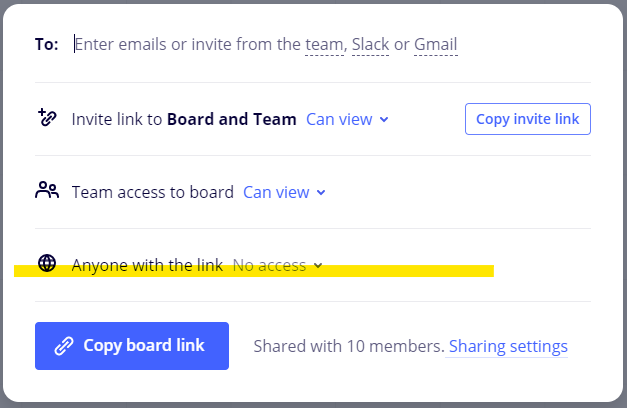Image resolution: width=627 pixels, height=408 pixels.
Task: Choose the dashed-underlined 'team' invite option
Action: 324,45
